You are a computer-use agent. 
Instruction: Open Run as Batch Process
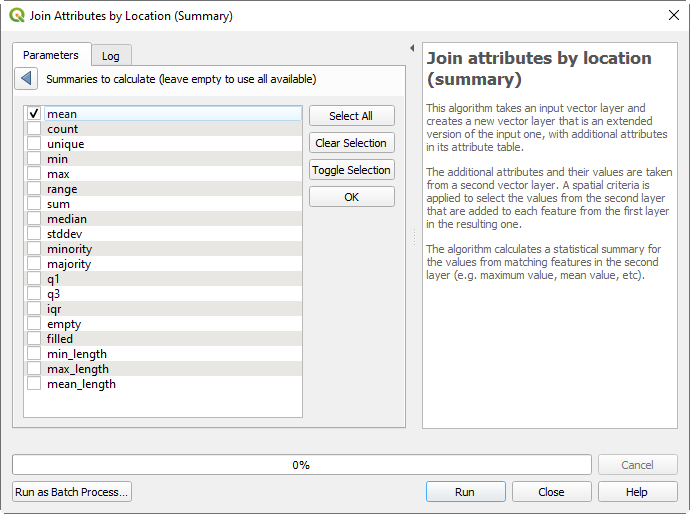coord(72,492)
